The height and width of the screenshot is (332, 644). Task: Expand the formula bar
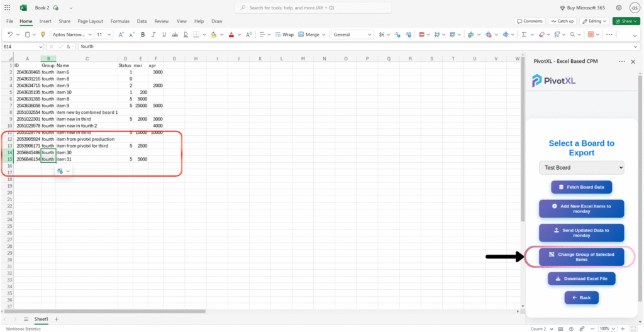pyautogui.click(x=635, y=47)
